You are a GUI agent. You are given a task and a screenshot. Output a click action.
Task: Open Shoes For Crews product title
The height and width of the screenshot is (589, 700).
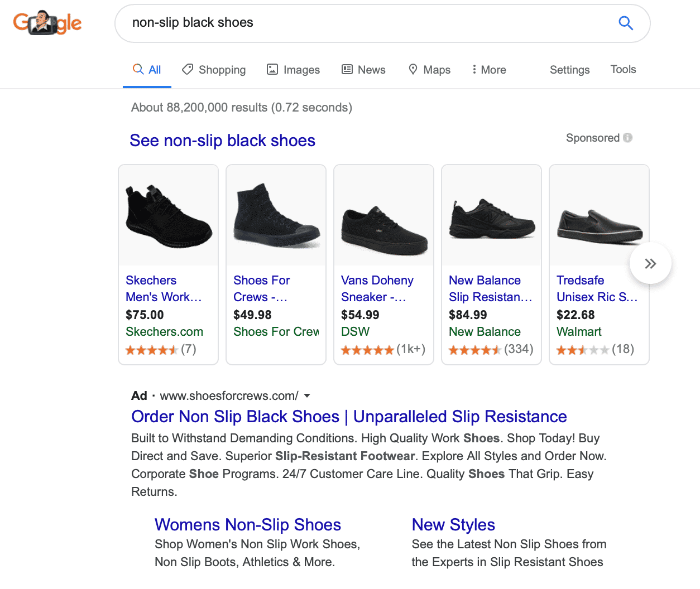[262, 288]
